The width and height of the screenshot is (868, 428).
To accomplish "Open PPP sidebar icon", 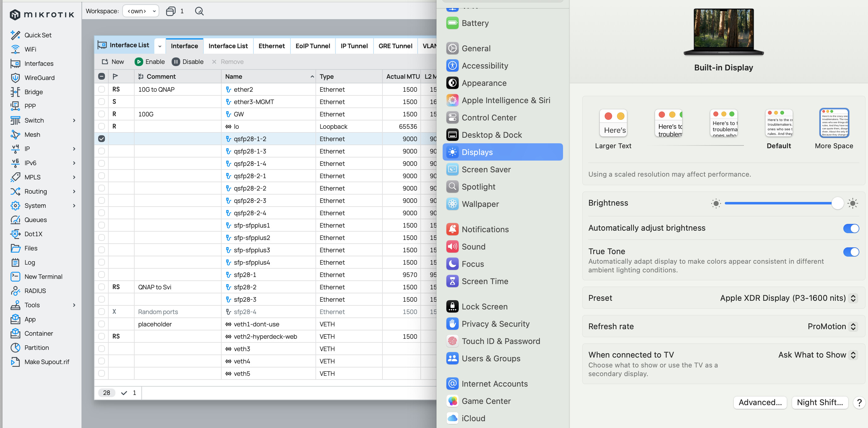I will pyautogui.click(x=15, y=106).
